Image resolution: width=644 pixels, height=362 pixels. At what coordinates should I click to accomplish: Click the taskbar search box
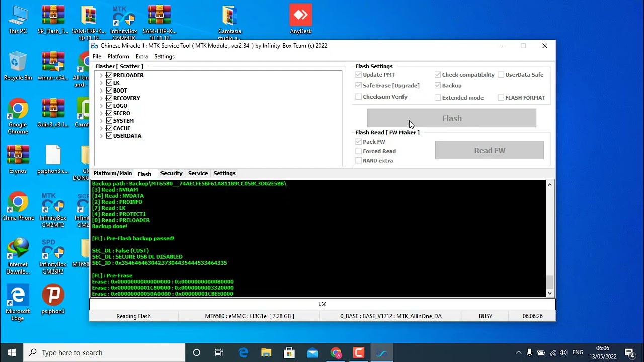[104, 353]
